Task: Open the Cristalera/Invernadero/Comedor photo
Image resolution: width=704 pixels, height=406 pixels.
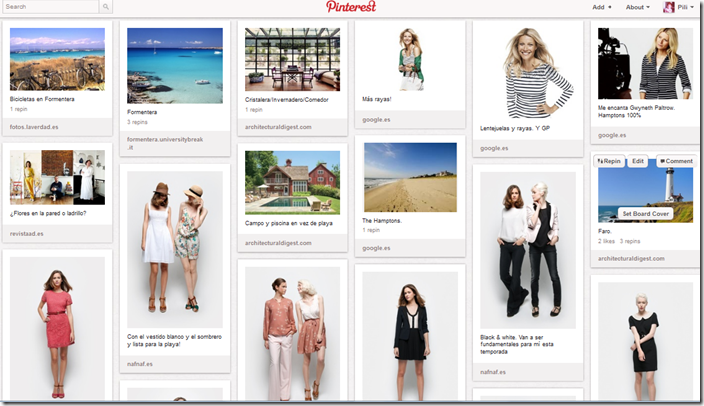Action: 292,59
